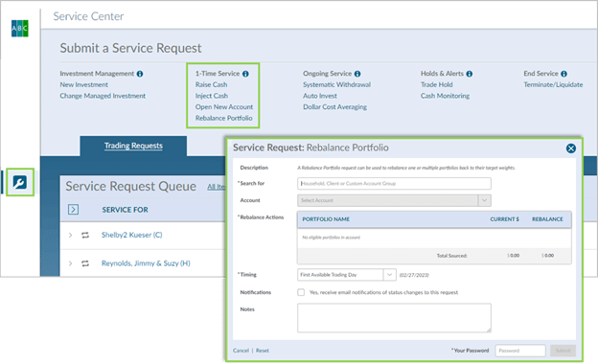Click CURRENT $ column header
The image size is (598, 364).
coord(504,219)
